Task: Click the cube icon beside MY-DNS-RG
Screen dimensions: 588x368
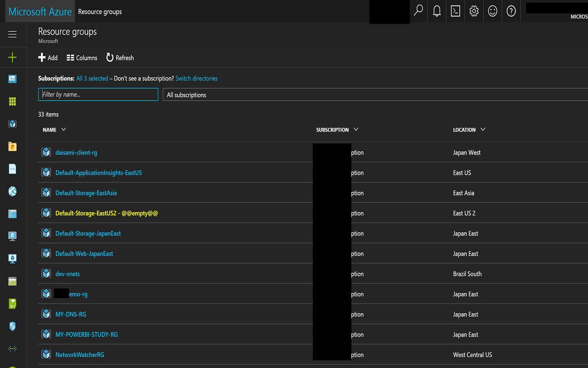Action: click(46, 314)
